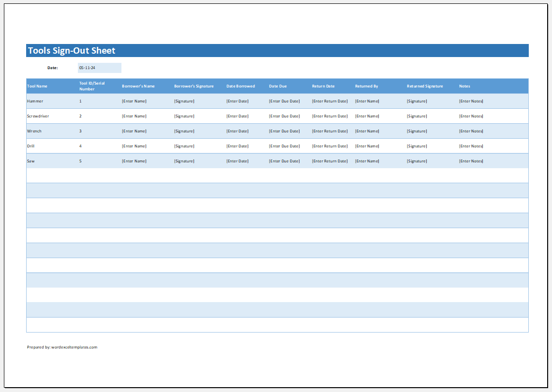Click Borrower's [Signature] in the Saw row
This screenshot has height=392, width=552.
tap(184, 161)
